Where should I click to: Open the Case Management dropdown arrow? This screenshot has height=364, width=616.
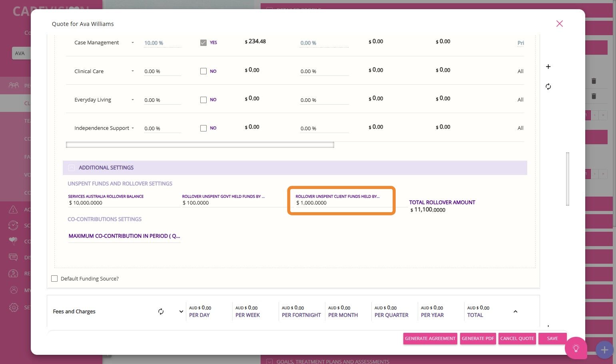pos(133,42)
